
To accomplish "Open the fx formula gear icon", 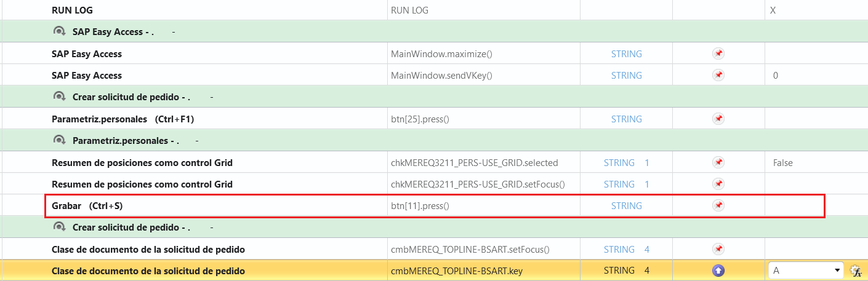I will (x=855, y=271).
